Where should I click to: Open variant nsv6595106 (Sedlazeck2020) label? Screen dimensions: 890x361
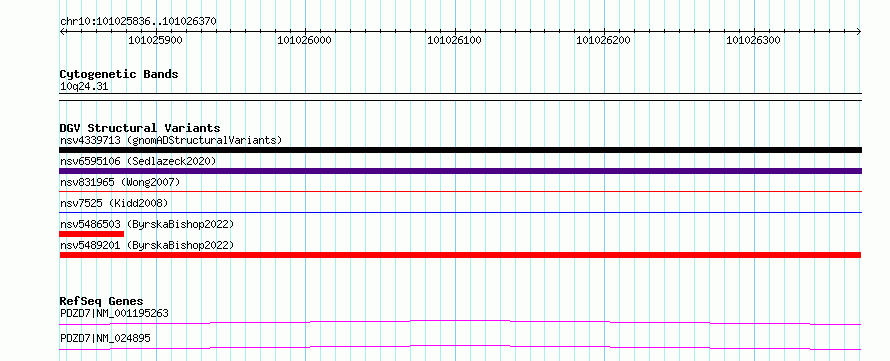[138, 161]
